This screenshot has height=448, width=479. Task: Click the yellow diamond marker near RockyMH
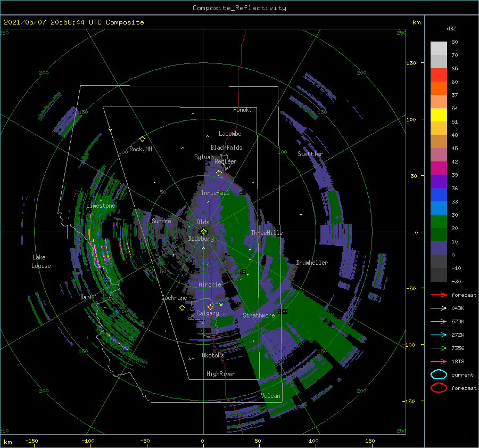tap(142, 139)
